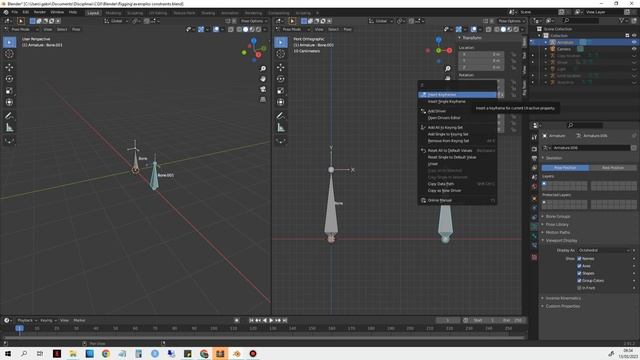Expand the Bone Groups panel

[x=558, y=216]
